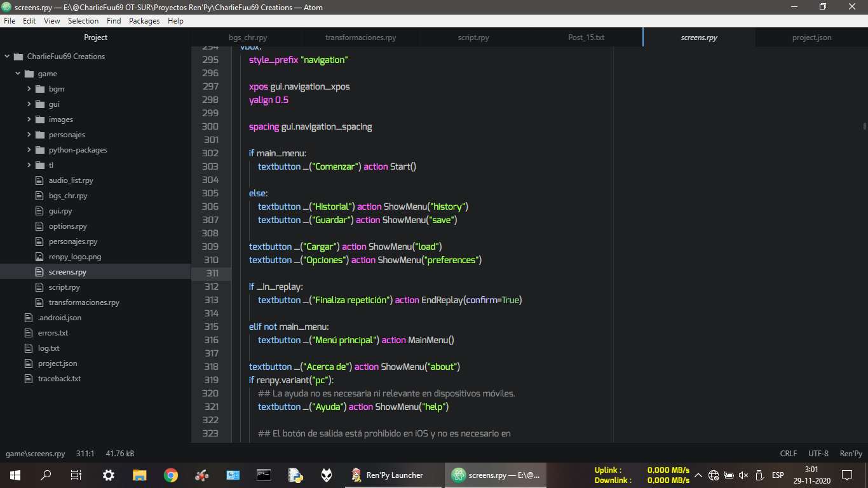Viewport: 868px width, 488px height.
Task: Switch to the script.rpy tab
Action: pyautogui.click(x=473, y=37)
